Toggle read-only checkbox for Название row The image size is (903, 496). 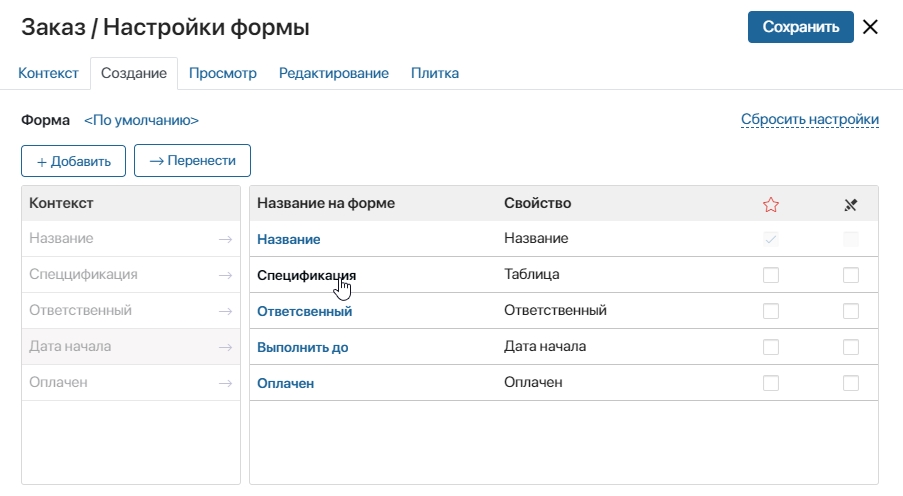pos(851,239)
